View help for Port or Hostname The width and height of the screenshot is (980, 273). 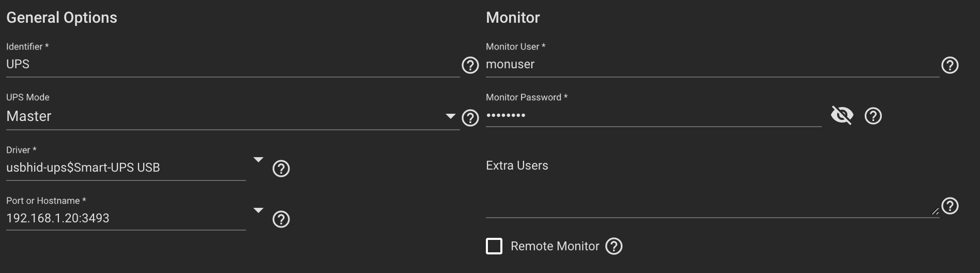click(281, 219)
